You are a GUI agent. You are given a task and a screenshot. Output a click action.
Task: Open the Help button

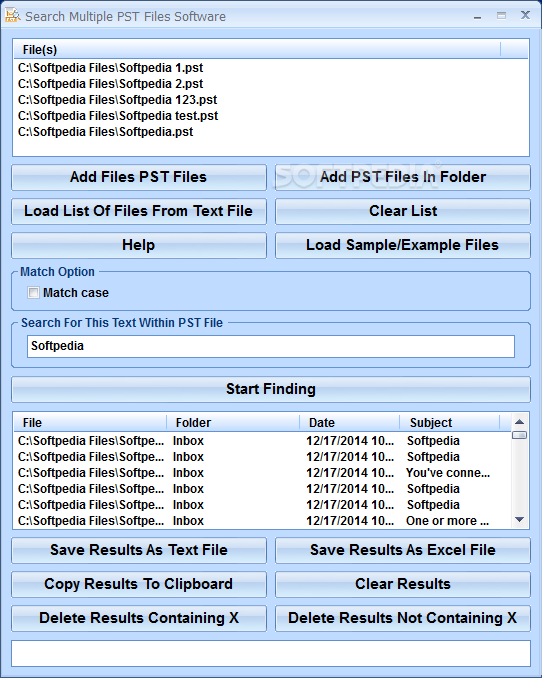(x=138, y=246)
